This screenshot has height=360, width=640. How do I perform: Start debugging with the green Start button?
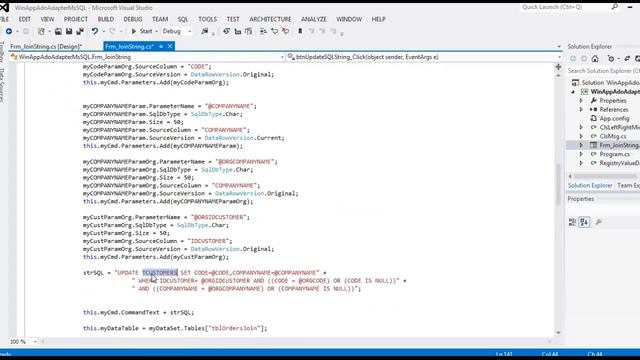142,31
